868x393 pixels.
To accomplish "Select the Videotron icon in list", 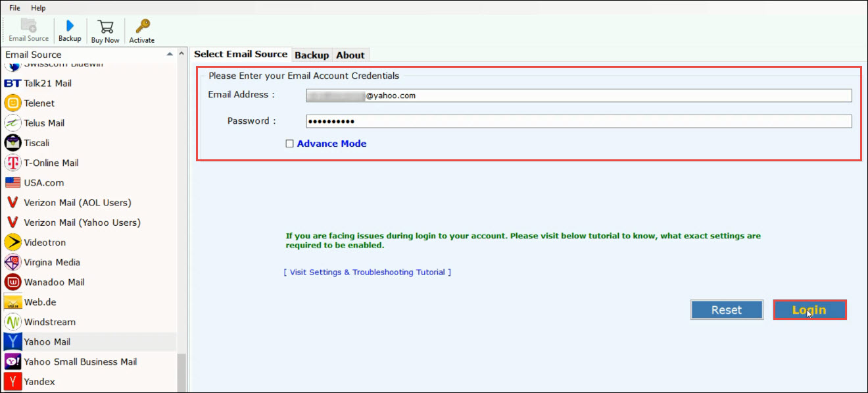I will (x=12, y=242).
